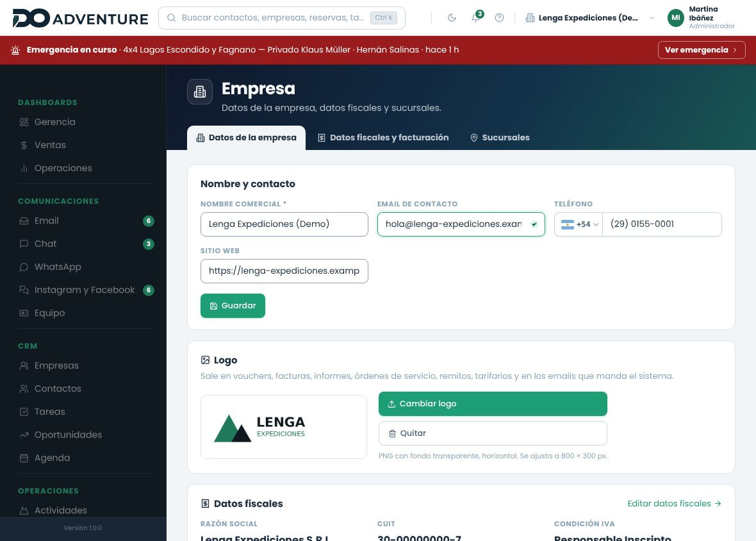Click the verified check in email field
The width and height of the screenshot is (756, 541).
click(534, 224)
